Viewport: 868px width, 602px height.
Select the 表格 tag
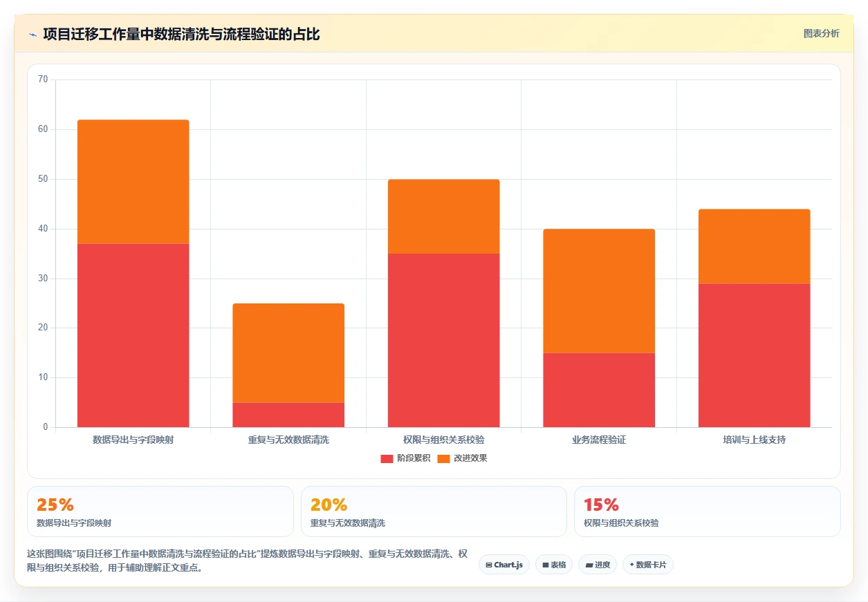coord(554,565)
